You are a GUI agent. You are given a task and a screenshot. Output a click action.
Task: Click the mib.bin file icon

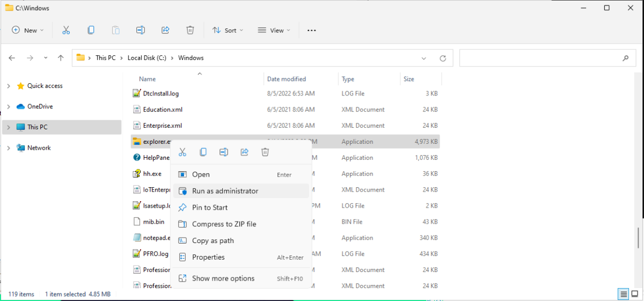point(136,222)
